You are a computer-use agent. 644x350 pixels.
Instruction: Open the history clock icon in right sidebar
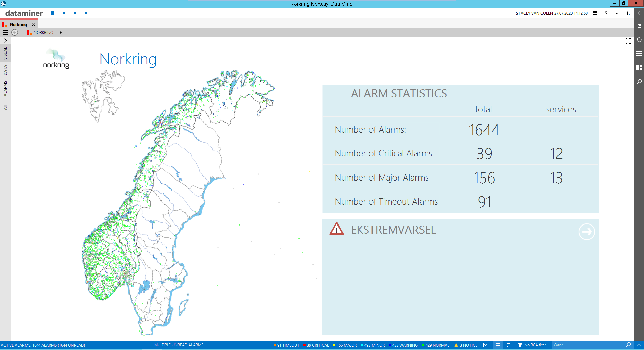639,40
